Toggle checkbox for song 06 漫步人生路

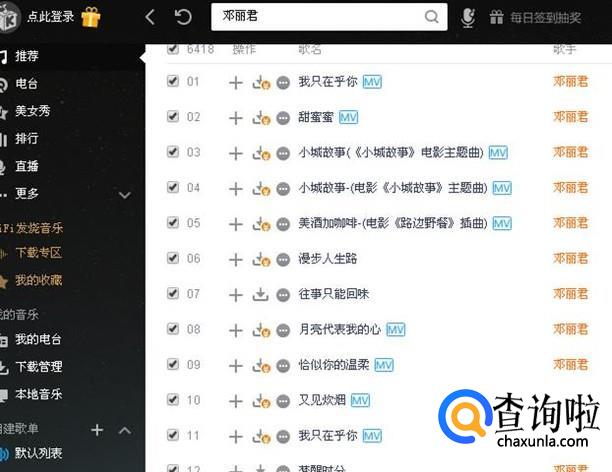173,258
